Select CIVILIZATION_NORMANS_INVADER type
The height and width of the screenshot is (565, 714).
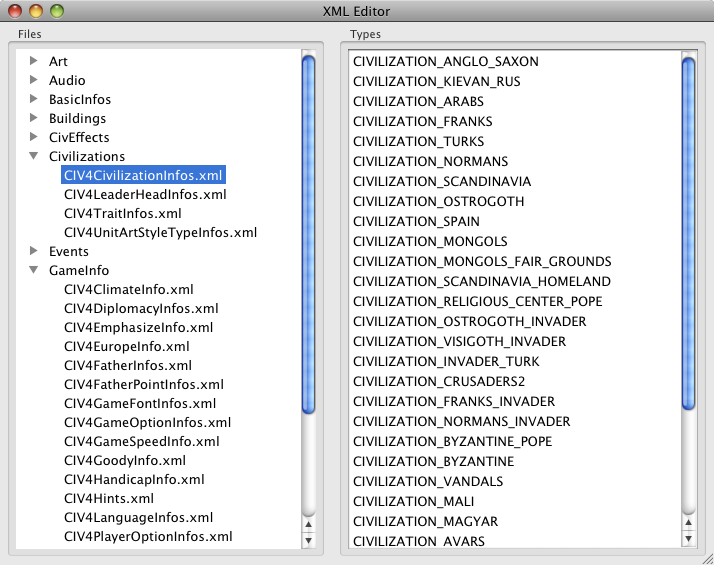pos(461,422)
